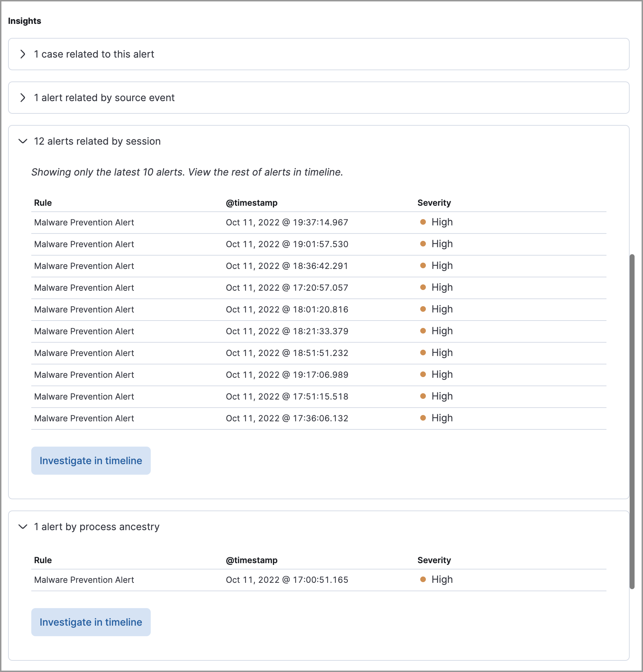Click the severity dot for the 17:51:15 alert

click(x=423, y=396)
